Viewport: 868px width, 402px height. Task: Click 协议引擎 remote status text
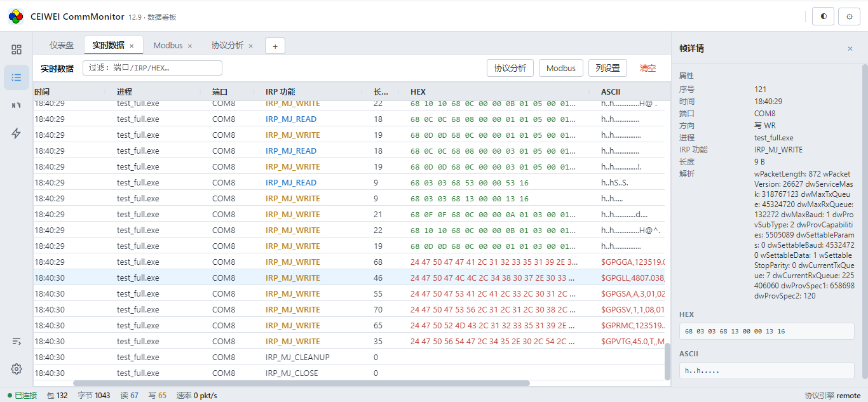coord(832,396)
